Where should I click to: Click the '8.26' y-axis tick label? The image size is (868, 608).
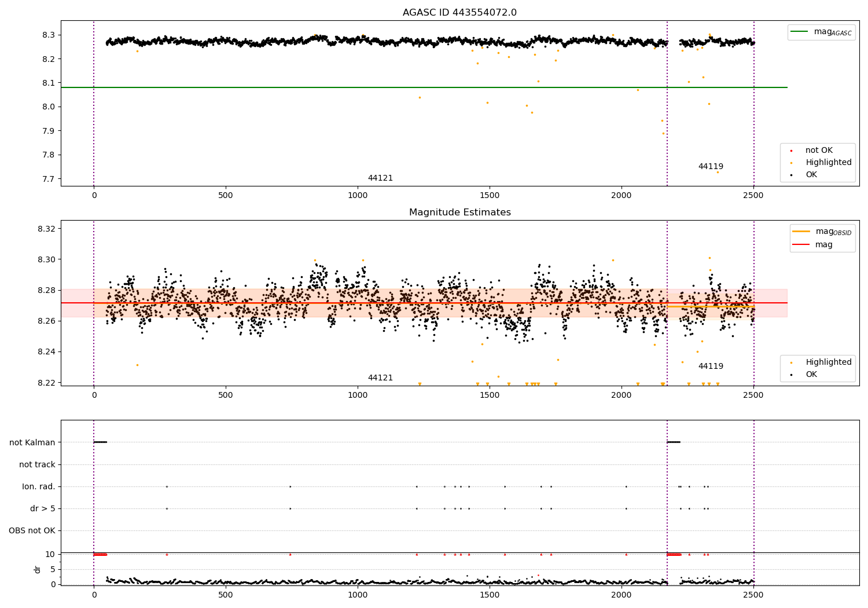coord(47,321)
